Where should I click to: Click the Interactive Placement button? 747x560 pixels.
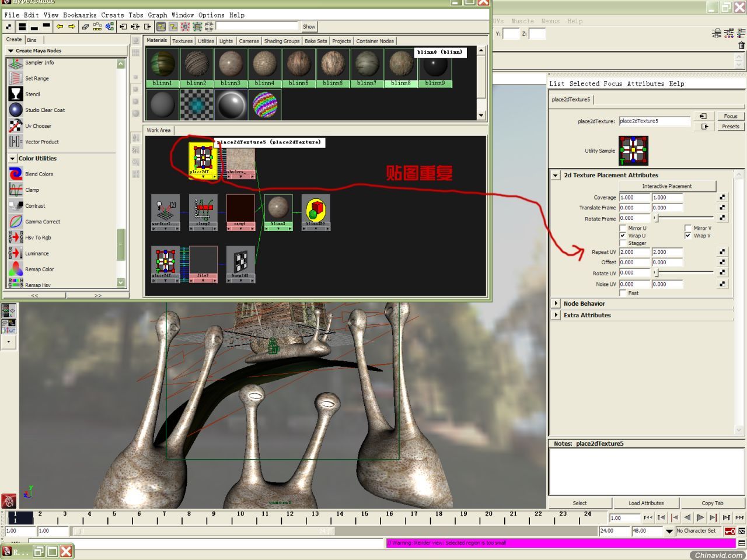click(667, 186)
